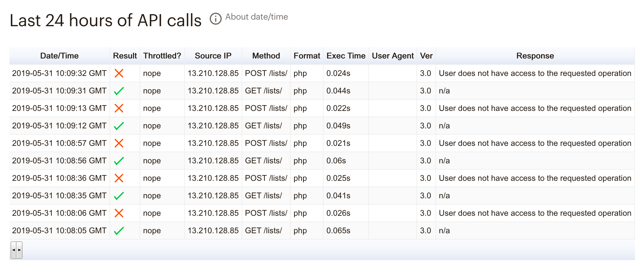Click the Exec Time column header
This screenshot has height=267, width=644.
click(346, 56)
